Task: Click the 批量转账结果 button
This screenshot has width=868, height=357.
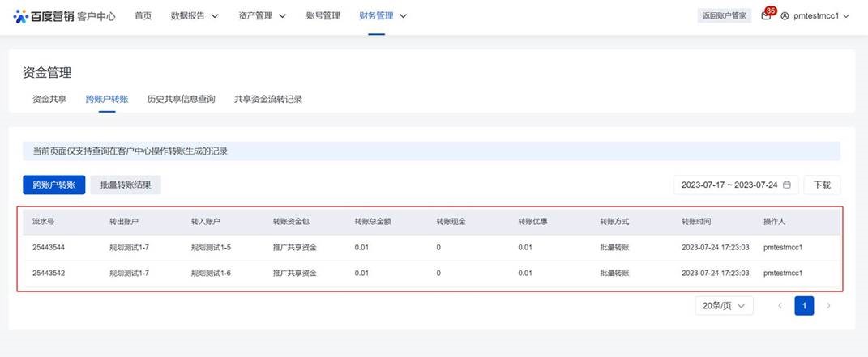Action: [126, 185]
